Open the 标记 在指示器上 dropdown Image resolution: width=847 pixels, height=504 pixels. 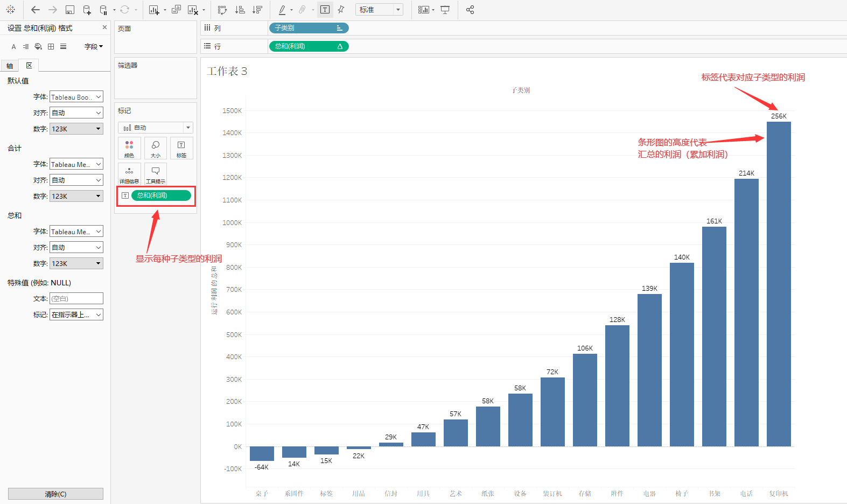point(76,315)
